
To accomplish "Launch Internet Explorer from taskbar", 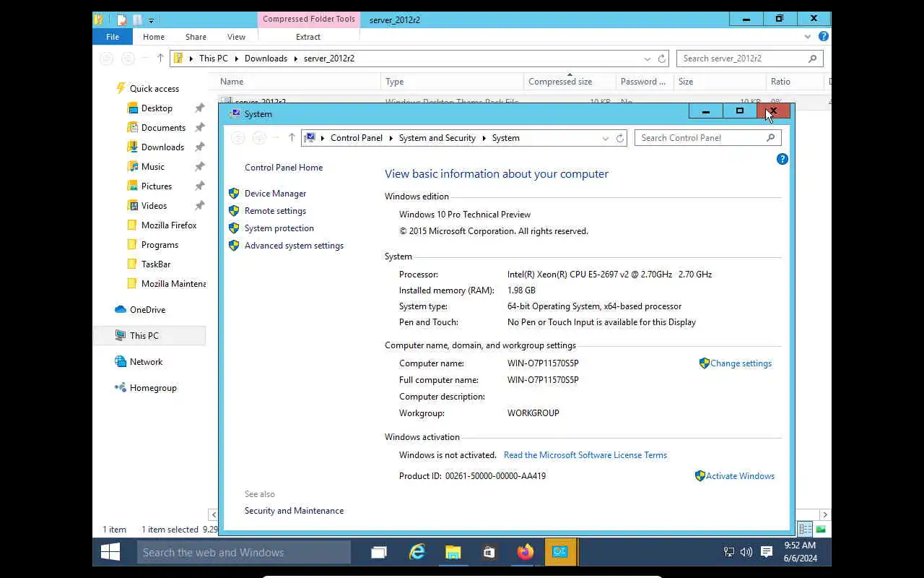I will pyautogui.click(x=417, y=552).
